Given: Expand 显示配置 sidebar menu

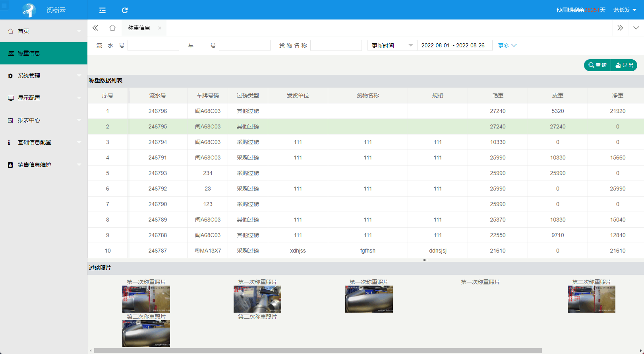Looking at the screenshot, I should 44,98.
